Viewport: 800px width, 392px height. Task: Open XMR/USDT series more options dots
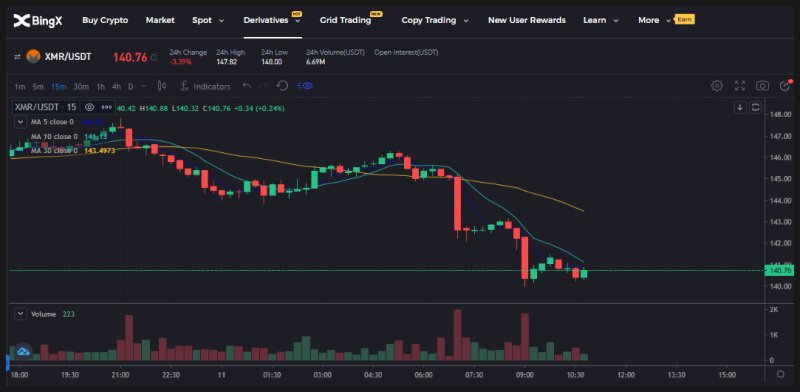pyautogui.click(x=106, y=107)
